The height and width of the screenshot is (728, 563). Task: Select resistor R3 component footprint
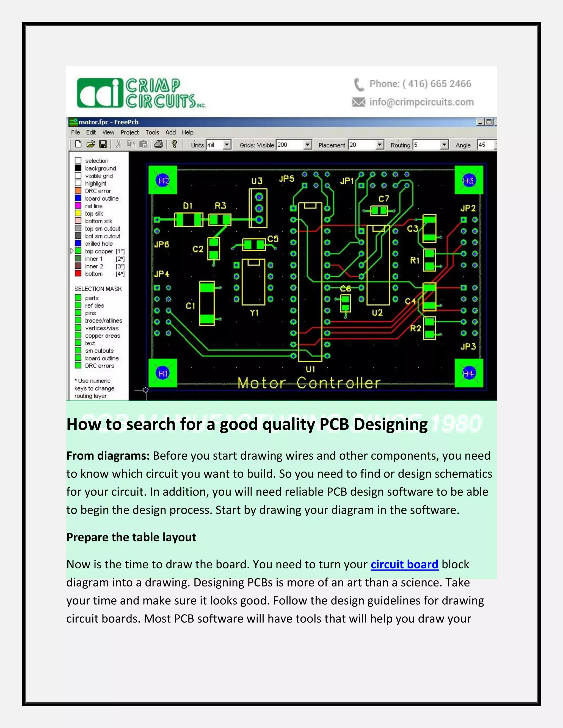[220, 220]
